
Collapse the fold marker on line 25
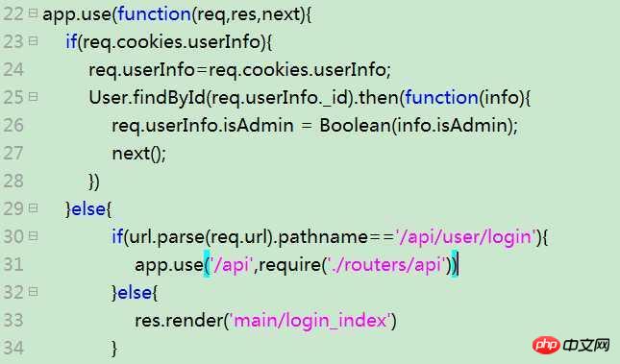coord(34,96)
